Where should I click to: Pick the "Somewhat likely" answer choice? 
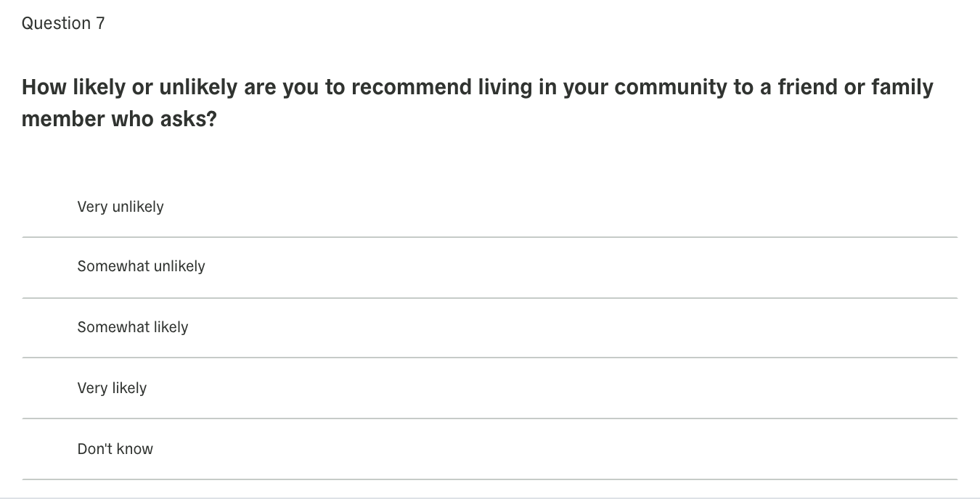click(x=490, y=327)
